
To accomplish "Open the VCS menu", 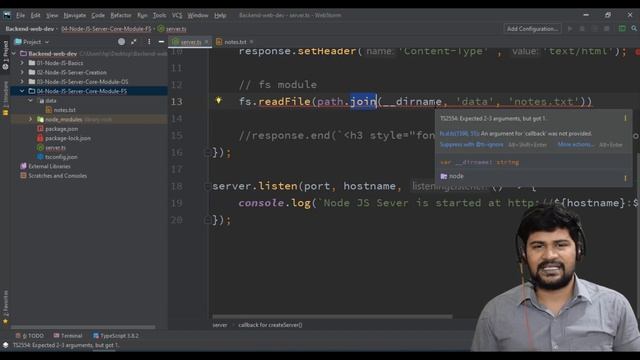I will (x=177, y=15).
